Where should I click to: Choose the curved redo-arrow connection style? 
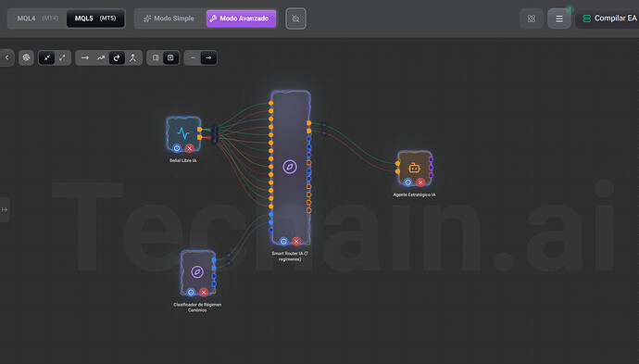(117, 57)
